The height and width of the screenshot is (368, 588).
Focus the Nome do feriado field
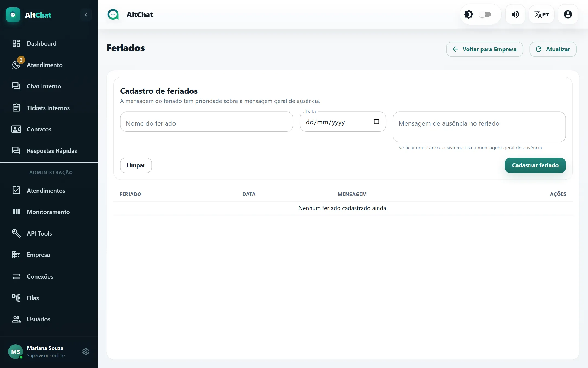[207, 122]
